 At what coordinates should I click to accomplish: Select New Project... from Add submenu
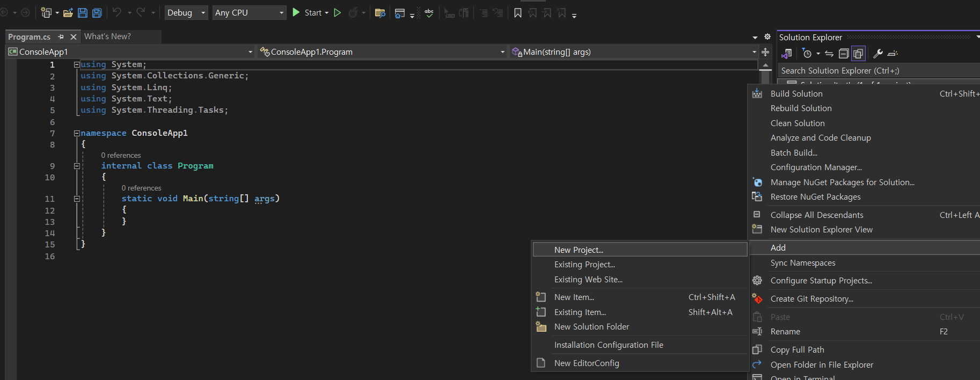coord(579,250)
